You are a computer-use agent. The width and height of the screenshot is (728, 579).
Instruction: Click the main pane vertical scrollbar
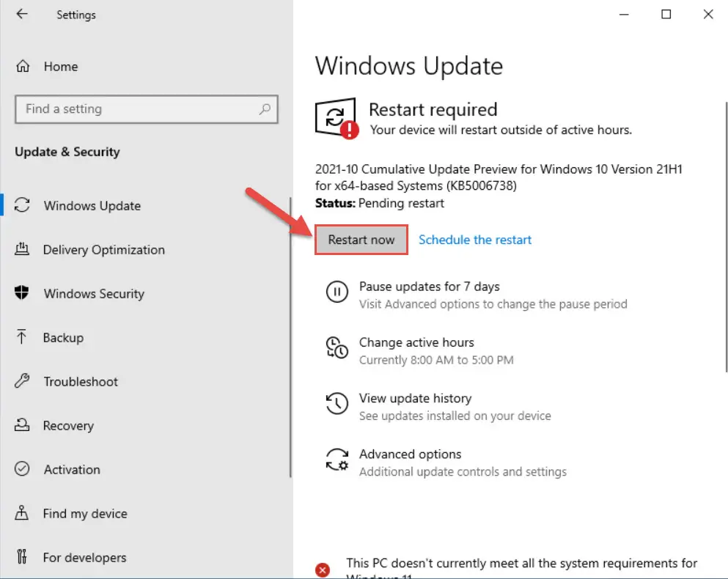point(726,237)
